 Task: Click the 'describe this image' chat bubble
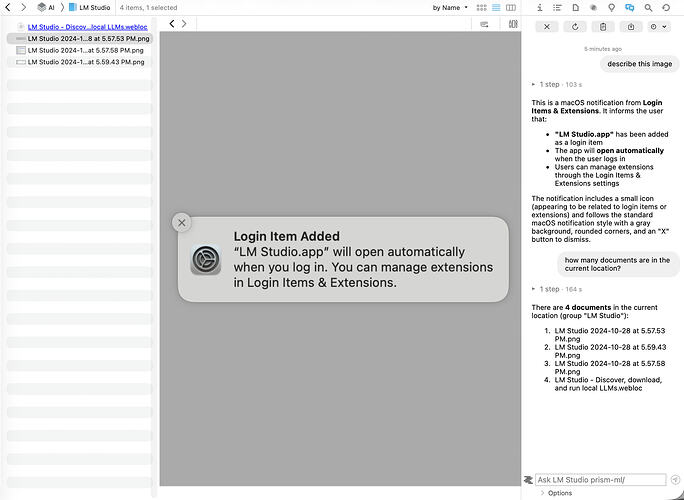pos(640,64)
